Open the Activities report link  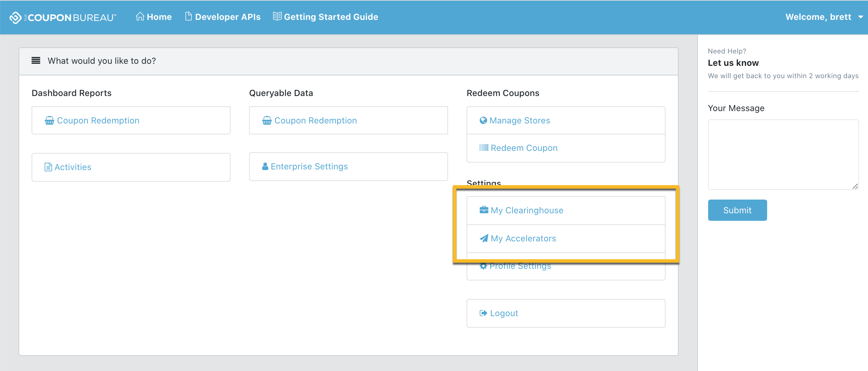coord(73,167)
